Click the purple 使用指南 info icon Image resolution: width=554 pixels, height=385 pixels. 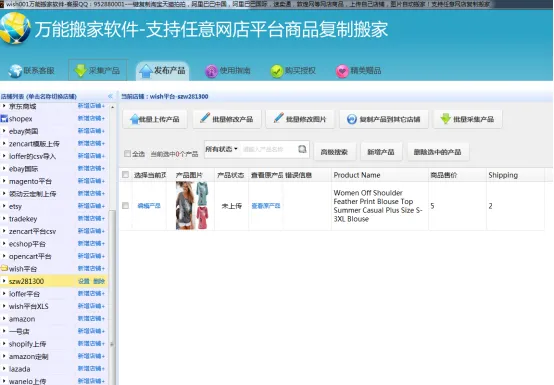pos(211,71)
